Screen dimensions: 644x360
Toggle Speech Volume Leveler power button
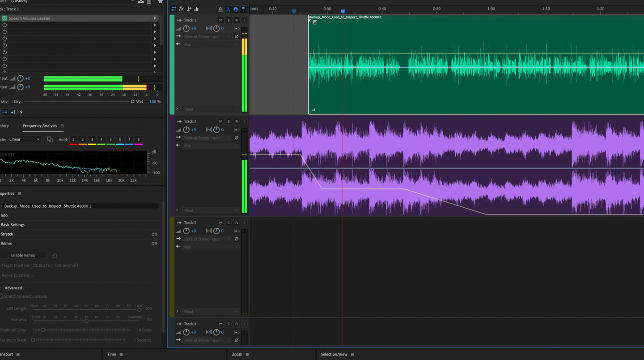click(4, 18)
